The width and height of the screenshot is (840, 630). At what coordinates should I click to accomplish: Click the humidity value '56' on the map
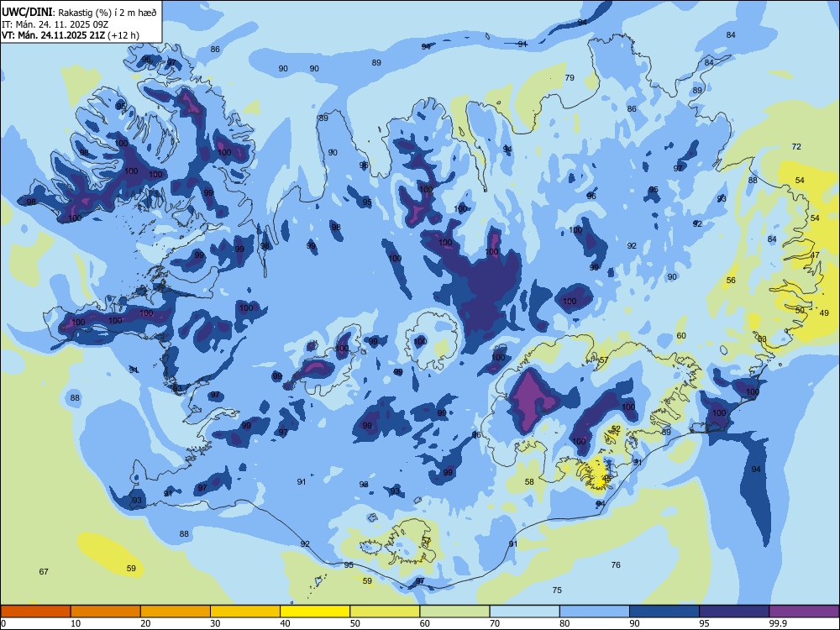[x=731, y=281]
